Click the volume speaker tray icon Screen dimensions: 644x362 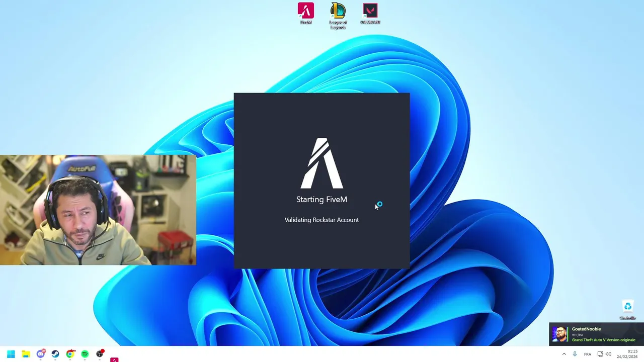pyautogui.click(x=608, y=354)
